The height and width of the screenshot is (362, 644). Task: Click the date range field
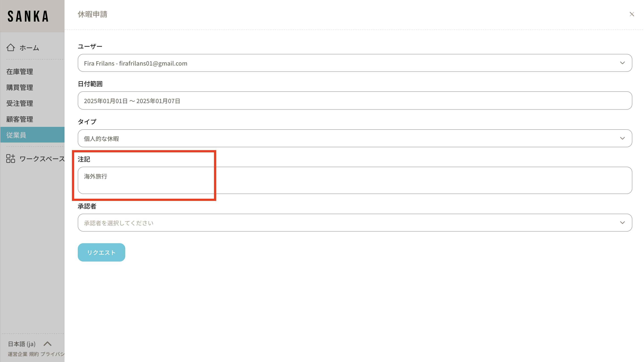(x=355, y=101)
